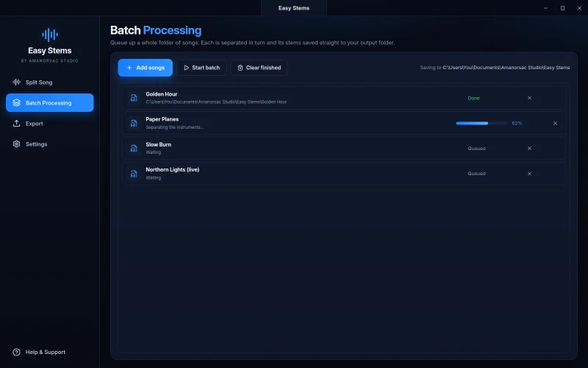Click the Paper Planes audio file icon

coord(134,123)
